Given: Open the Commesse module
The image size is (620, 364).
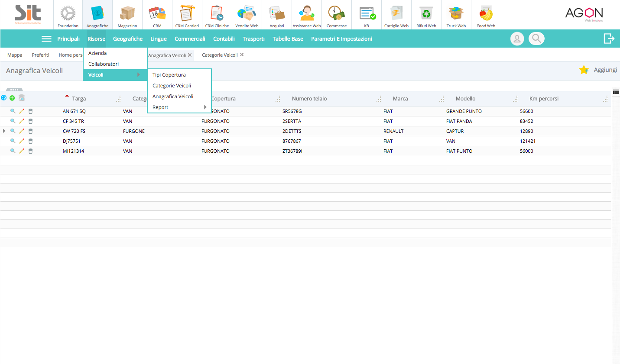Looking at the screenshot, I should tap(337, 15).
